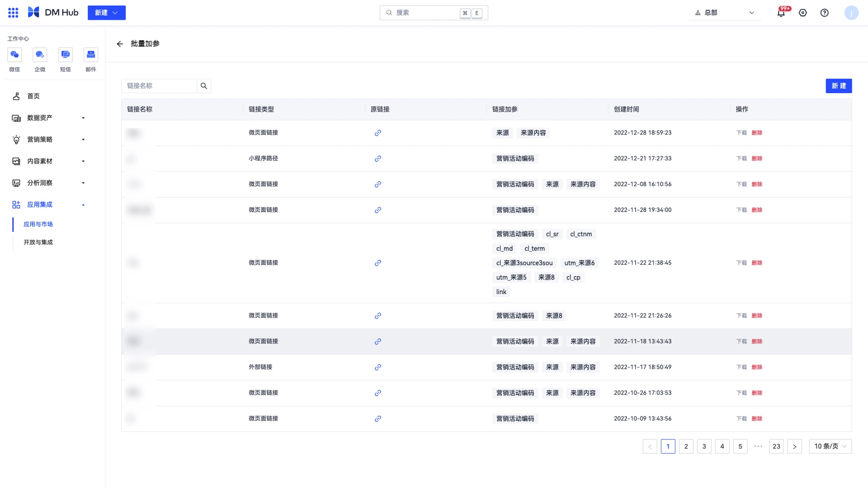Open original link icon for 2022-11-22 21:38:45 row
This screenshot has height=488, width=868.
(x=378, y=263)
